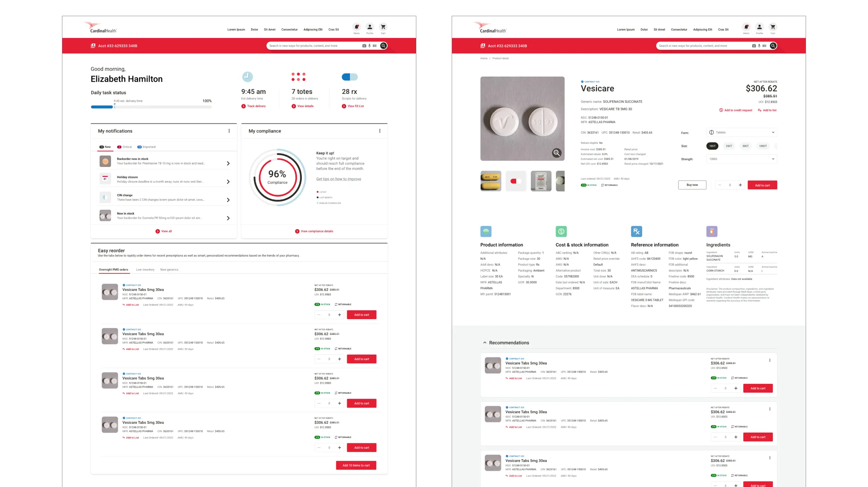Open Get tips on how to improve
The height and width of the screenshot is (487, 868).
tap(339, 179)
